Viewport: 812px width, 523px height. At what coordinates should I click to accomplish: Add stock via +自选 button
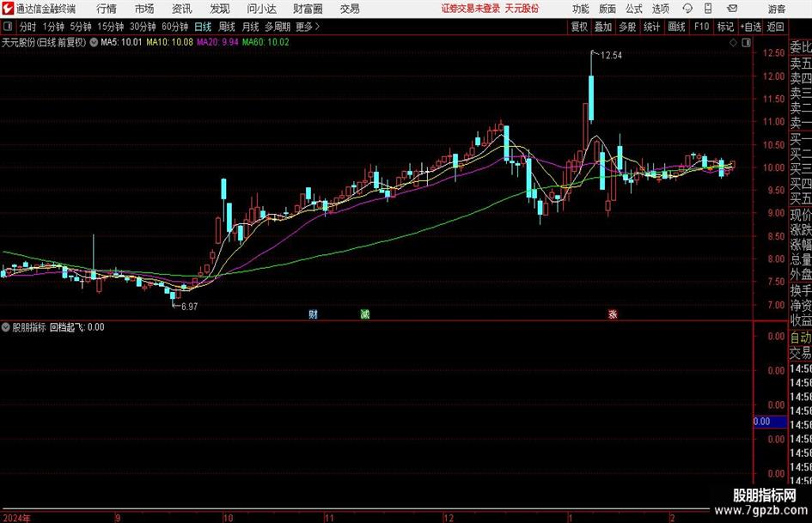click(750, 27)
